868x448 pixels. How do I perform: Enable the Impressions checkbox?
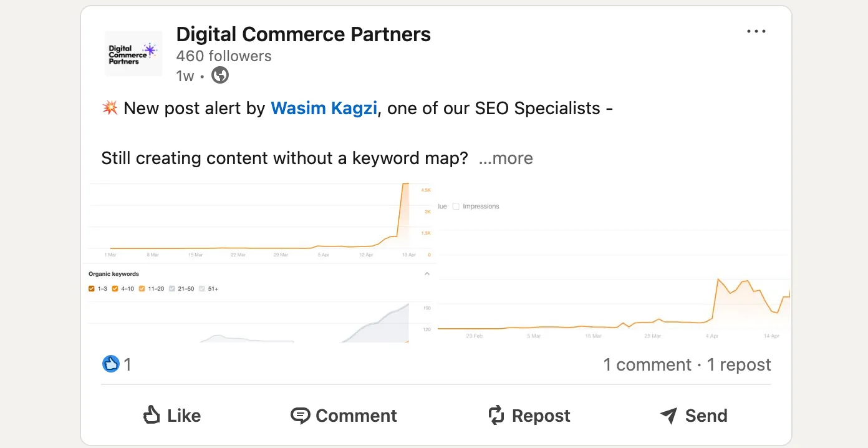coord(456,206)
